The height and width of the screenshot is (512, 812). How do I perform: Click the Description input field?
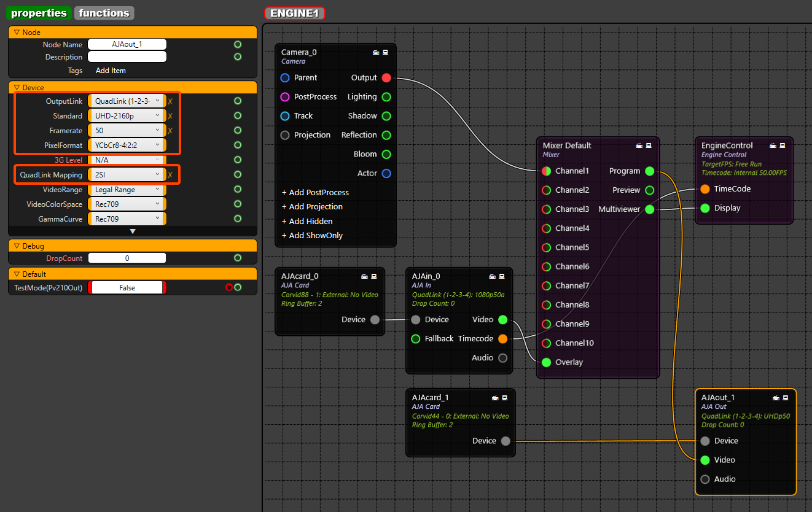pos(127,57)
